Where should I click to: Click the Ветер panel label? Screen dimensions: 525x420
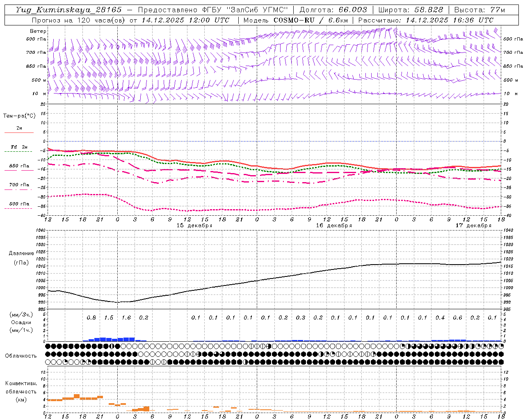coord(38,31)
